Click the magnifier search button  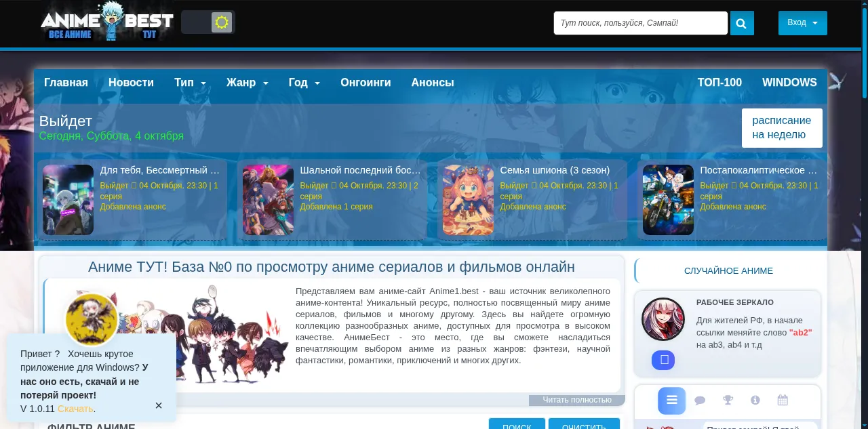point(742,24)
